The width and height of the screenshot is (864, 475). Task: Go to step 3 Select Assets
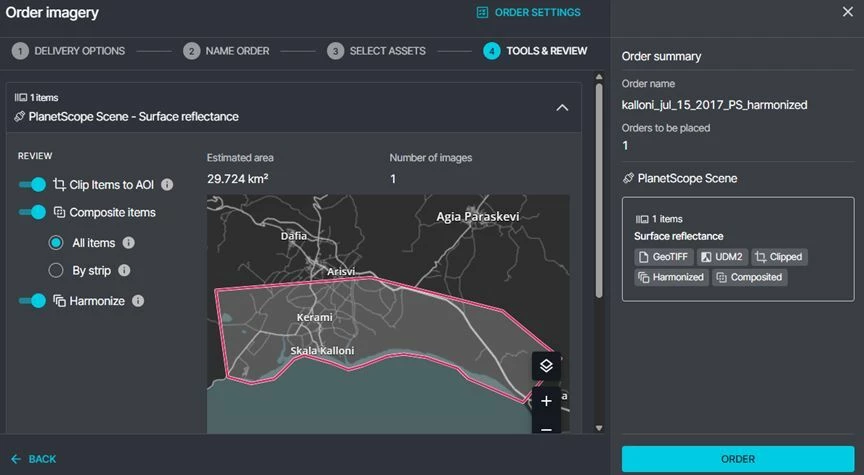click(x=376, y=51)
